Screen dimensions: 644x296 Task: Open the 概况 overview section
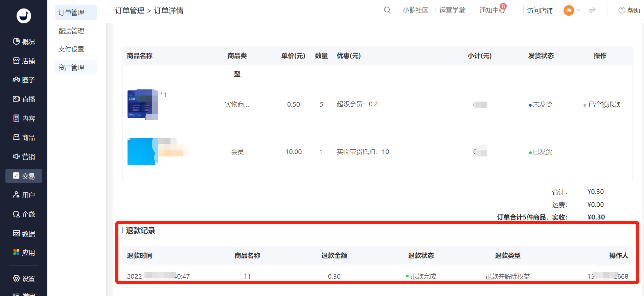tap(24, 42)
